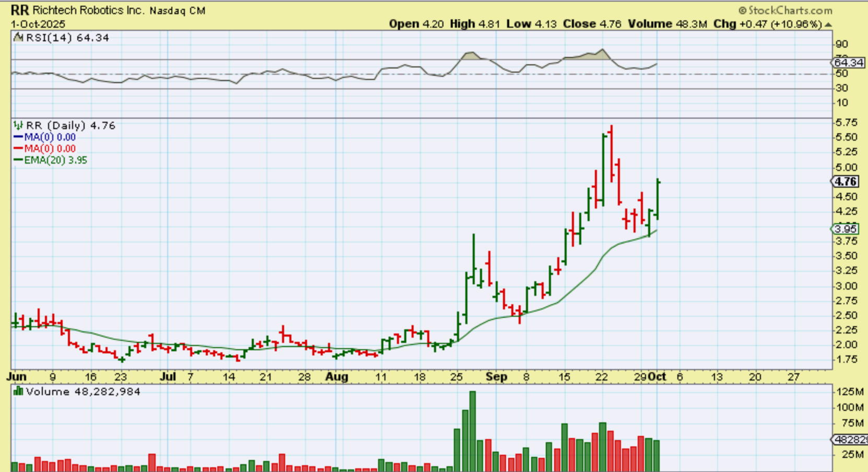Click the 100M volume axis label

point(850,408)
